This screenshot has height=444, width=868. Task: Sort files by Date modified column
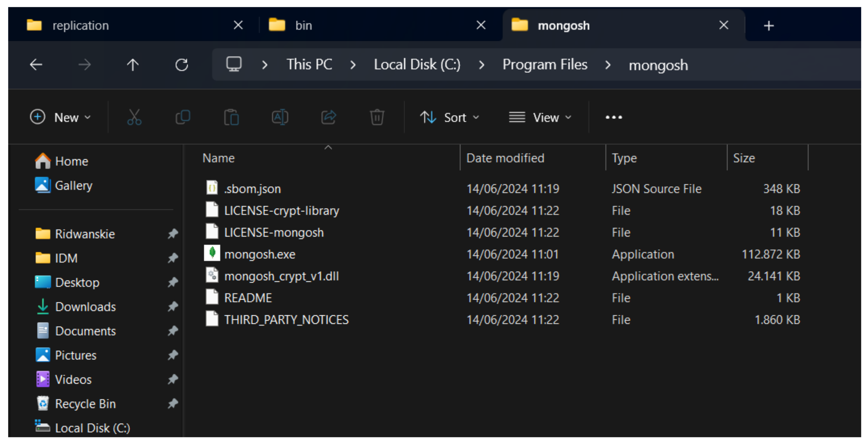point(505,158)
